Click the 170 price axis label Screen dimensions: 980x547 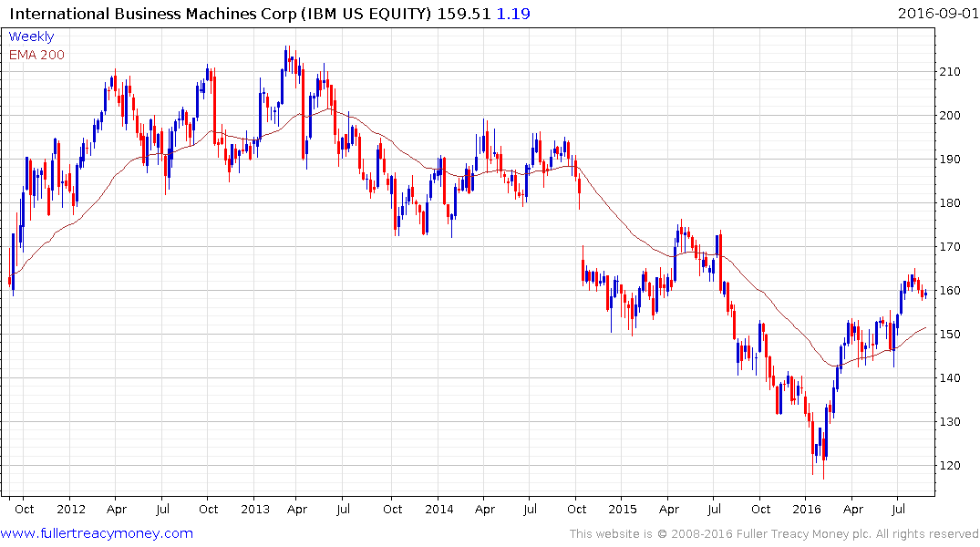pos(950,246)
